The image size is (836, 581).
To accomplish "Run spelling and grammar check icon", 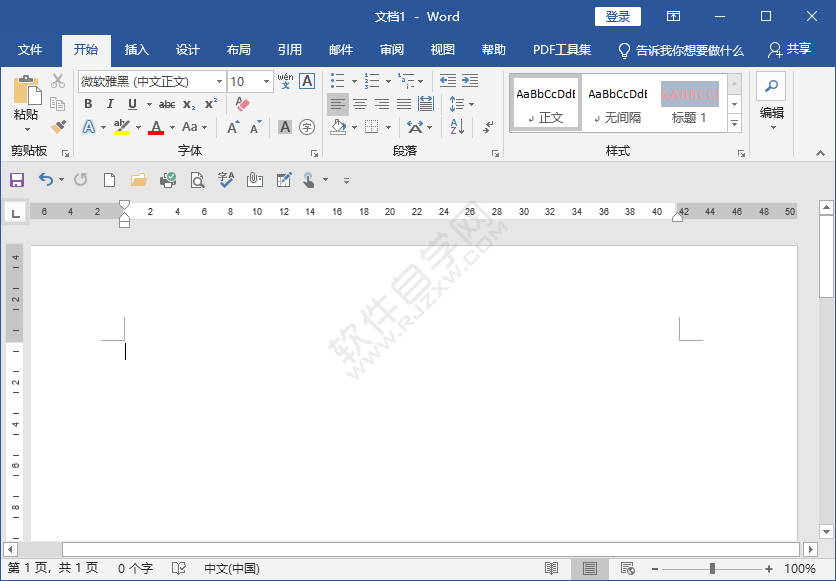I will click(x=225, y=180).
